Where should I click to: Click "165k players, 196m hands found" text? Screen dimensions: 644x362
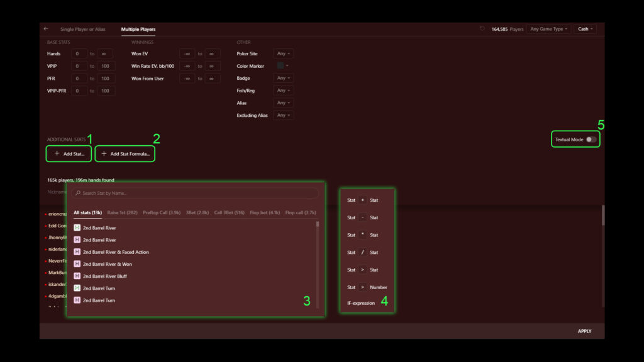tap(80, 180)
